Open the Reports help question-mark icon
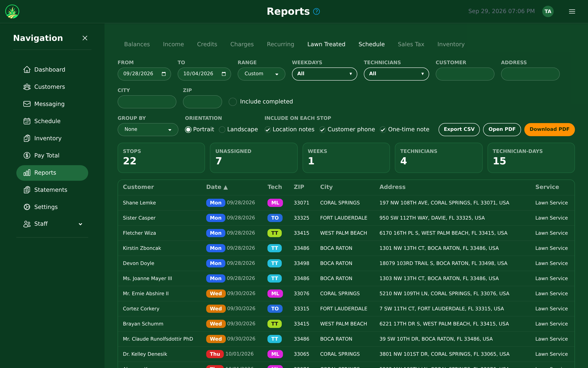The height and width of the screenshot is (368, 588). (x=316, y=11)
